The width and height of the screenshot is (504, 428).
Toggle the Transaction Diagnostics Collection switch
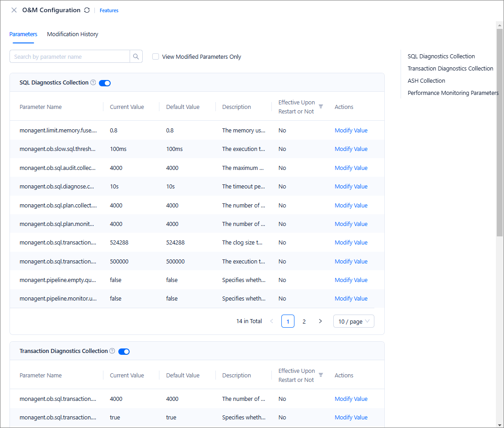(124, 351)
